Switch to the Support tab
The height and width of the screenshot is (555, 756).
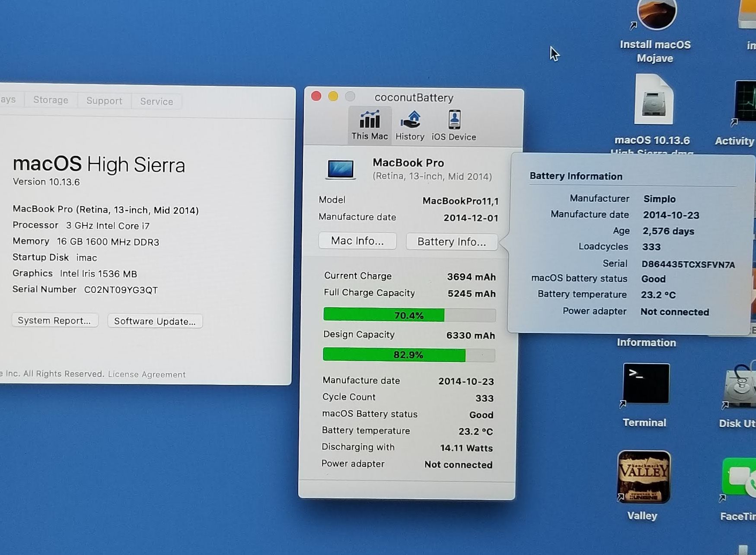point(104,101)
